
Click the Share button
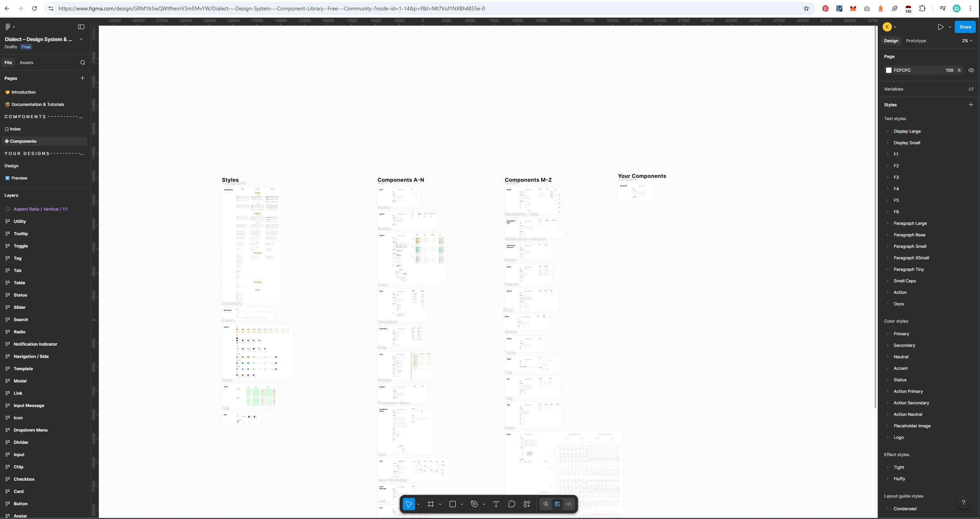[965, 27]
